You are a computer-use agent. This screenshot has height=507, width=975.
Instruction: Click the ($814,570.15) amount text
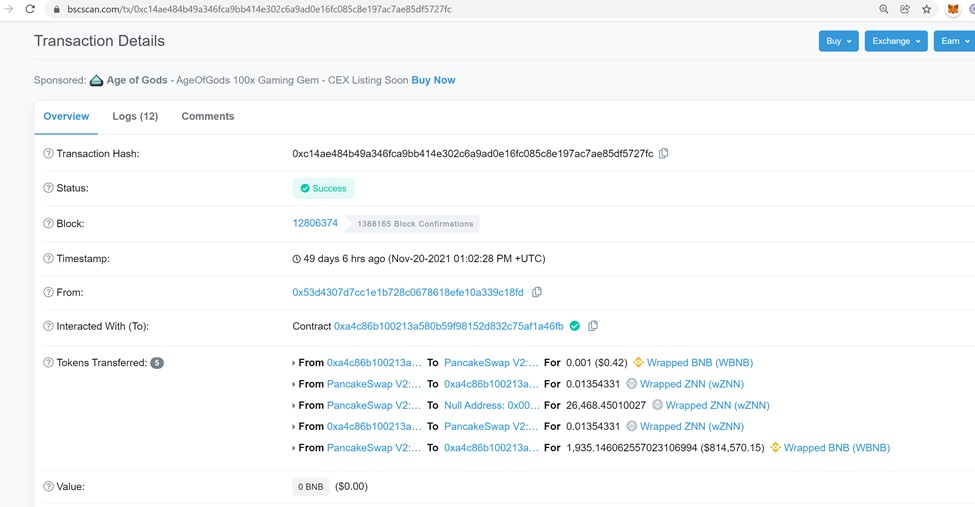coord(732,448)
